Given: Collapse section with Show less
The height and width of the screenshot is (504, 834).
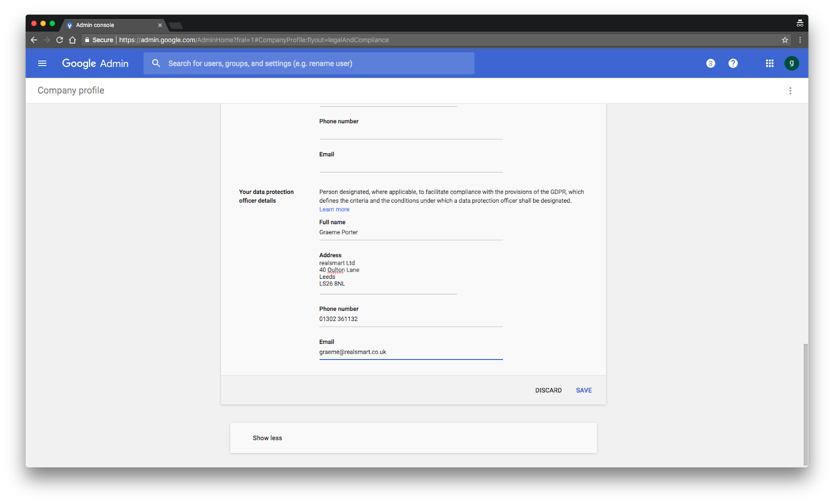Looking at the screenshot, I should [267, 438].
